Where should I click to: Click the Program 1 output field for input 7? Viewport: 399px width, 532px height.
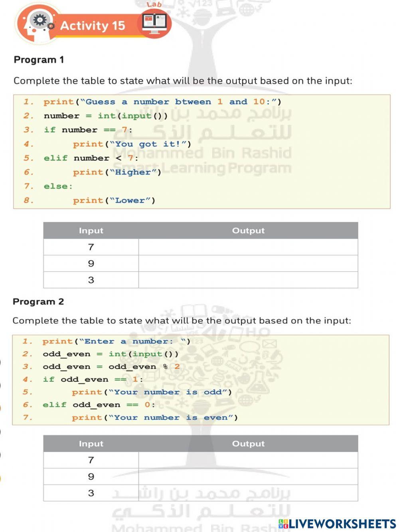point(248,247)
